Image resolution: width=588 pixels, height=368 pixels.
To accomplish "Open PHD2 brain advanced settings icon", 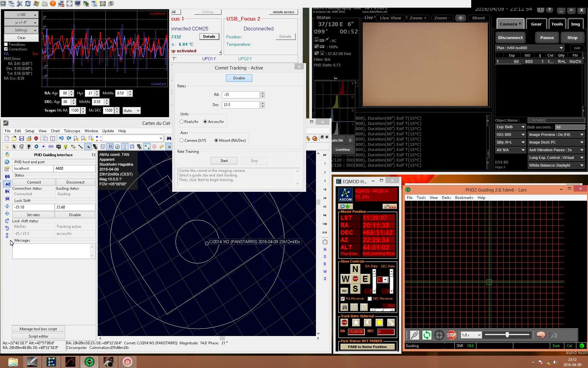I will point(541,335).
